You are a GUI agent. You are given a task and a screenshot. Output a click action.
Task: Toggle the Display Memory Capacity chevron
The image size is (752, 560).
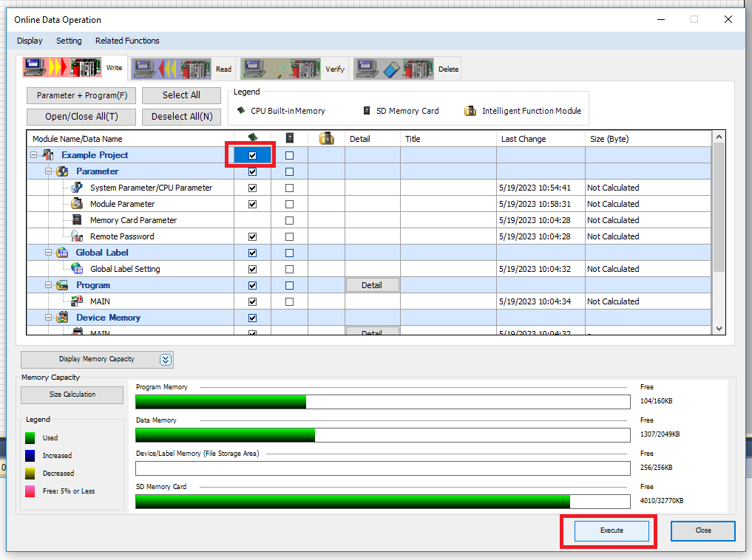(x=166, y=360)
